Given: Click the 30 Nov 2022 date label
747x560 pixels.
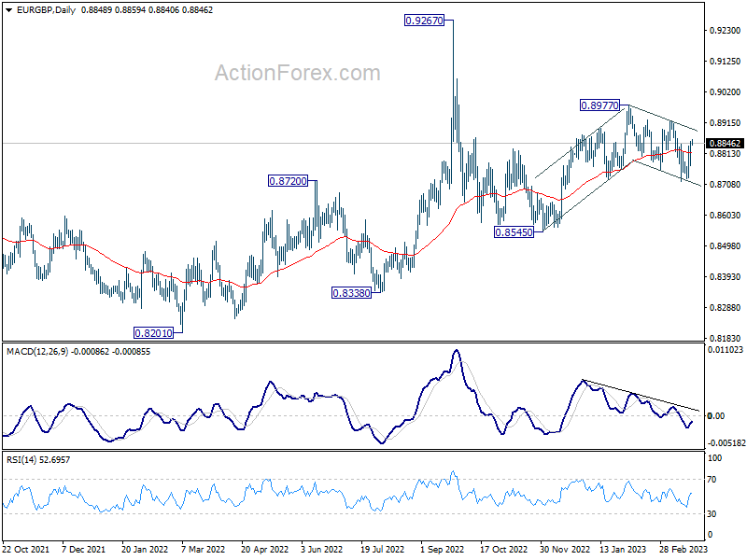Looking at the screenshot, I should (x=565, y=549).
